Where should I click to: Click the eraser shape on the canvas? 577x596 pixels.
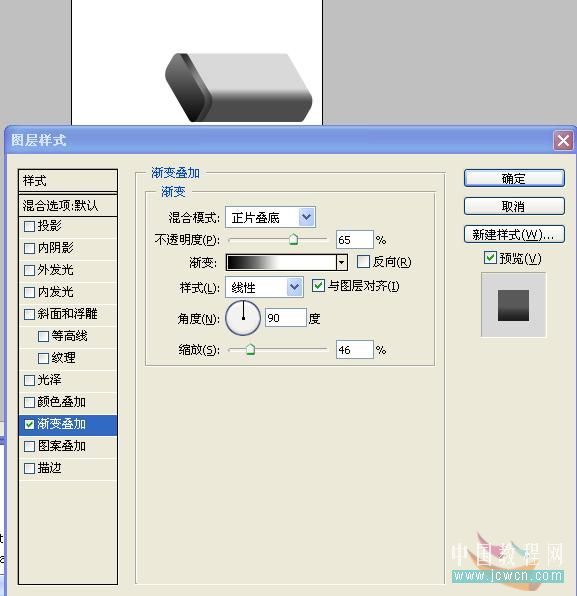pos(239,88)
